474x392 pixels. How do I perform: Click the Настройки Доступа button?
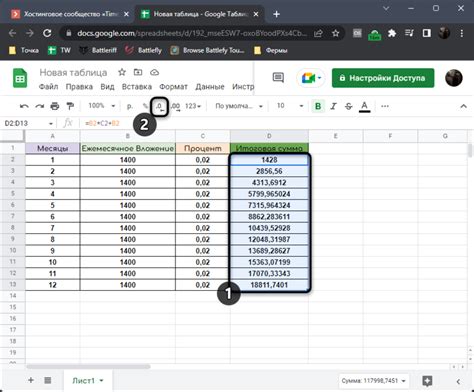[x=383, y=78]
